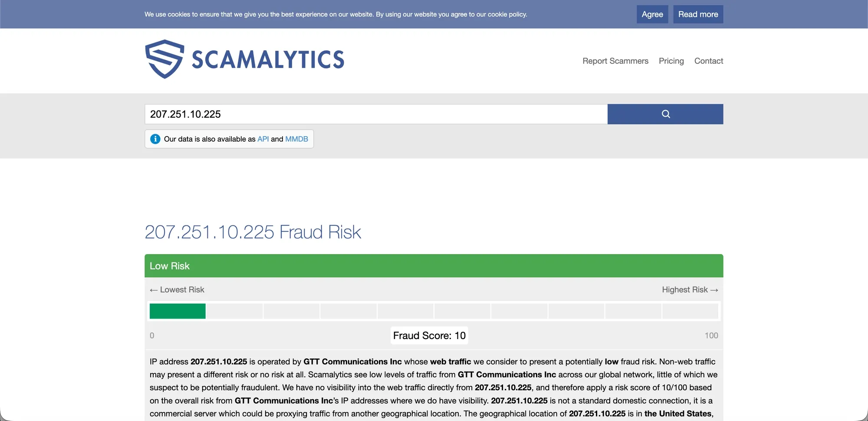Select the Scamalytics shield logo

(165, 58)
